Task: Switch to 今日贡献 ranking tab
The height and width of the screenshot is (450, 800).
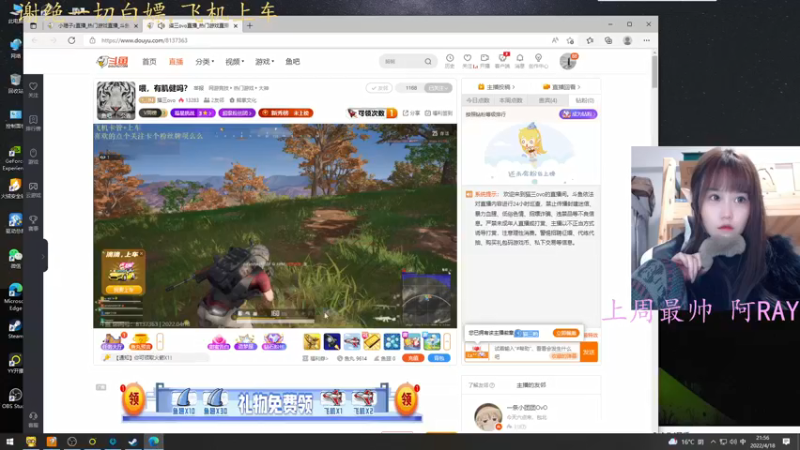Action: (478, 101)
